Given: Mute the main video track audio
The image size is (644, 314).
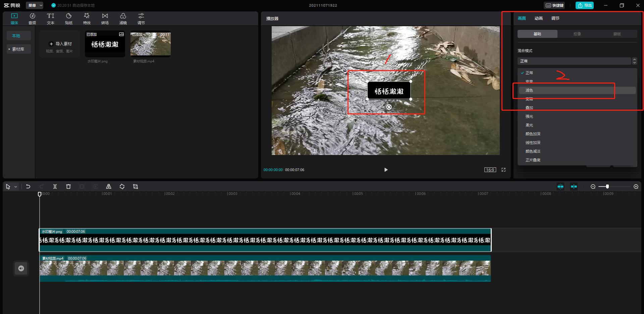Looking at the screenshot, I should pos(21,268).
